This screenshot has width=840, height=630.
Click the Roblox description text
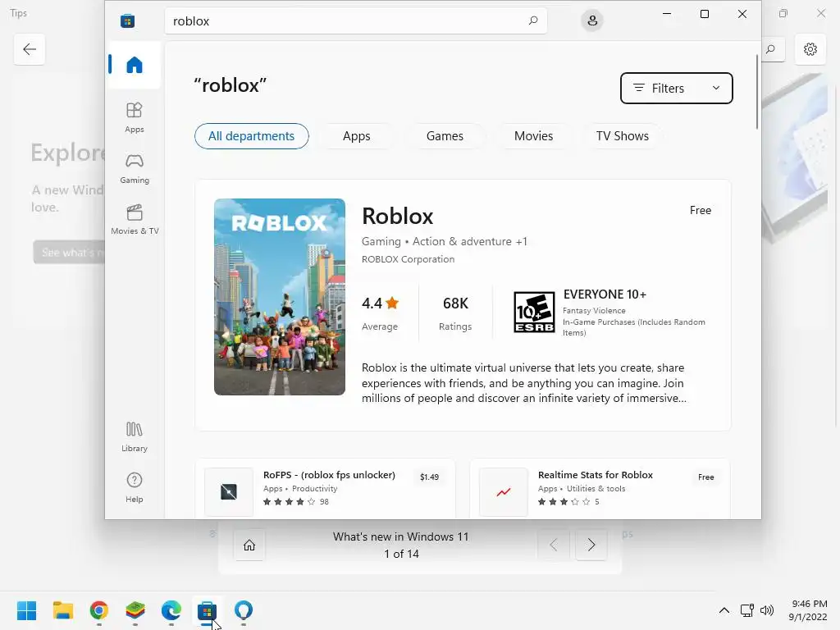coord(523,383)
